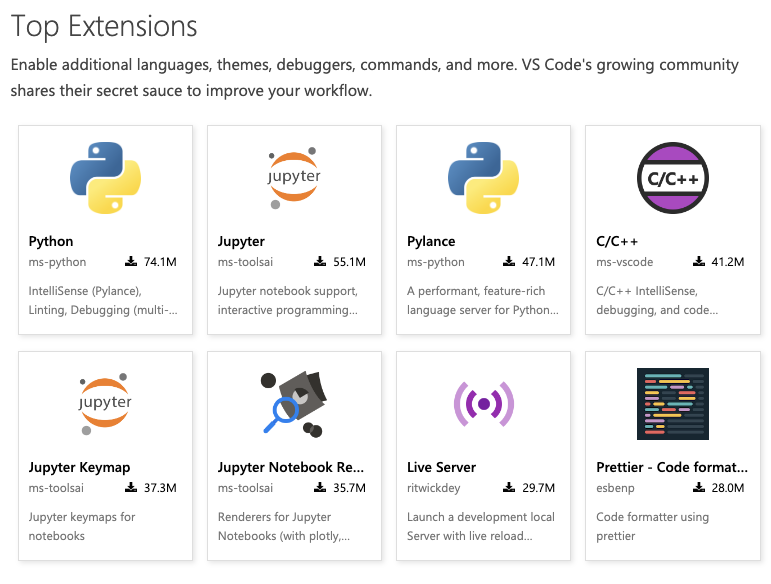Viewport: 771px width, 584px height.
Task: Click ms-vscode publisher name
Action: pyautogui.click(x=624, y=262)
